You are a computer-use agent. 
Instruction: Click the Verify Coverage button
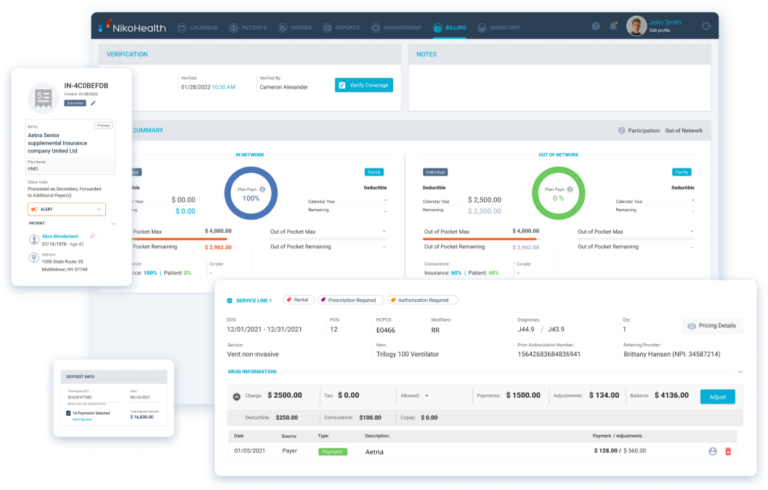[364, 85]
